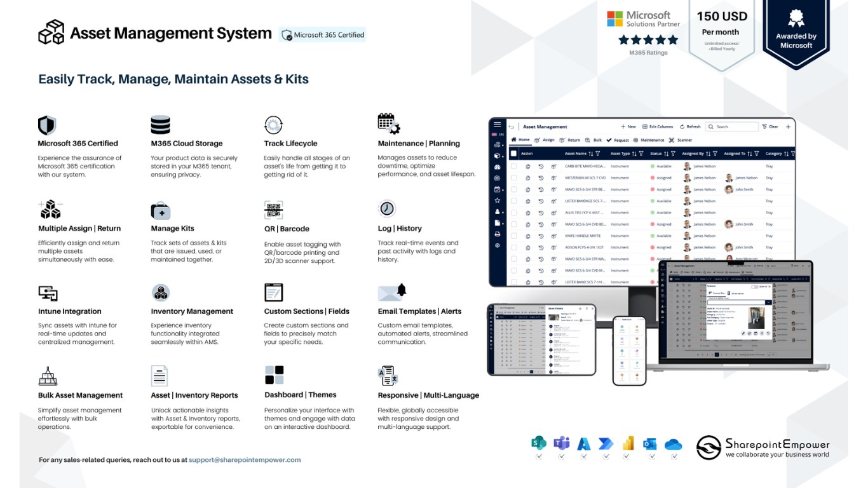This screenshot has width=868, height=488.
Task: Check the KNIFE HANDLE MATTE row checkbox
Action: [513, 236]
